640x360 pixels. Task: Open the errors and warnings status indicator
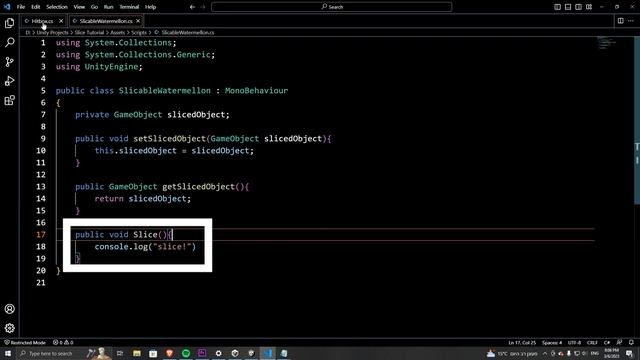point(63,342)
